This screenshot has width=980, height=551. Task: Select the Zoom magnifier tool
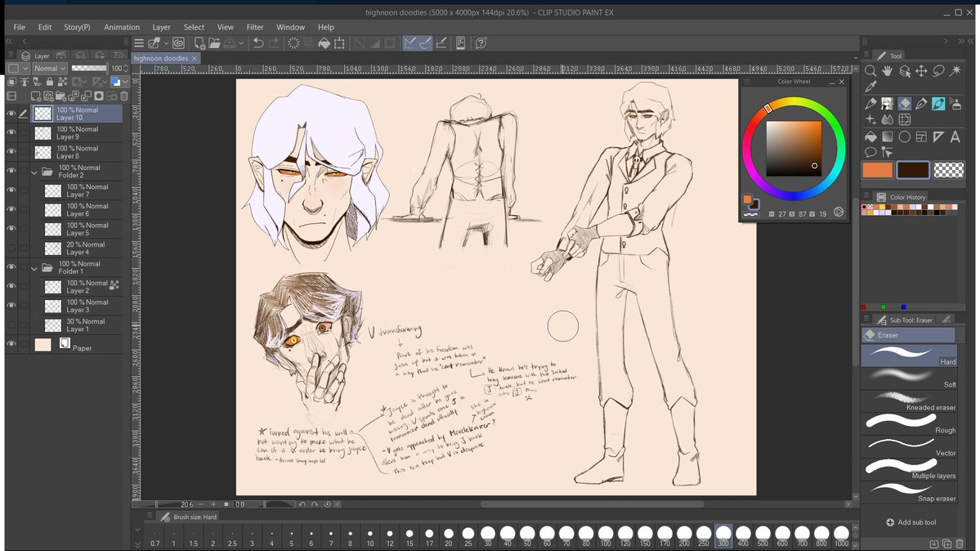[x=870, y=71]
